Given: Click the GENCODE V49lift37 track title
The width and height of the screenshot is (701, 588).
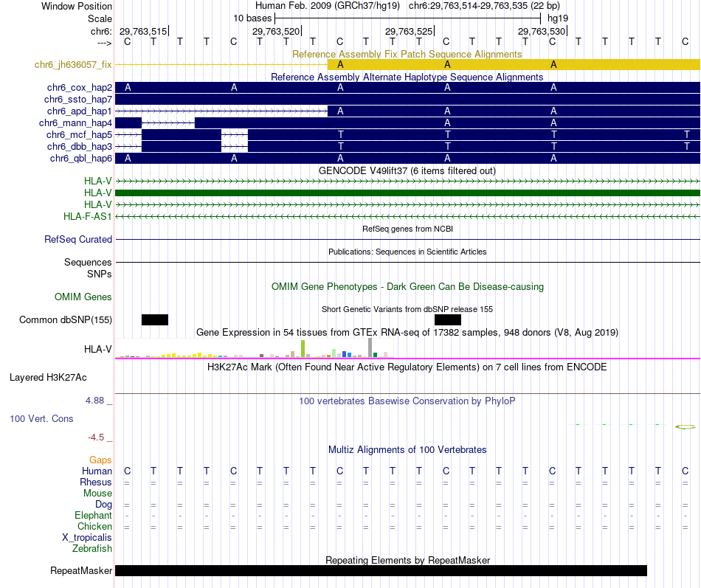Looking at the screenshot, I should (x=407, y=171).
